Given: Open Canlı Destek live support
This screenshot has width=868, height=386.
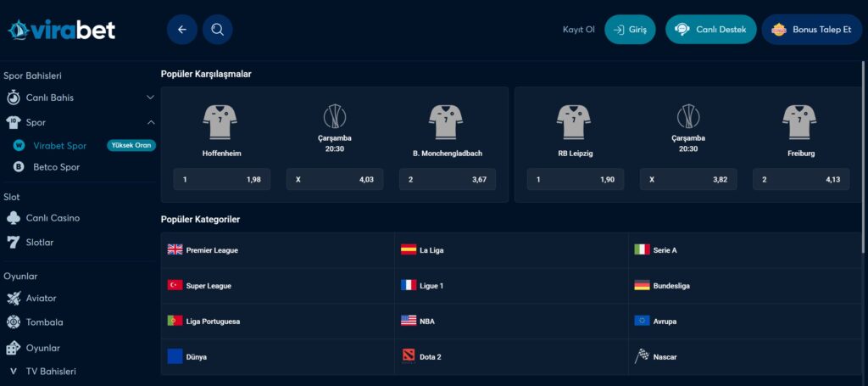Looking at the screenshot, I should 710,30.
